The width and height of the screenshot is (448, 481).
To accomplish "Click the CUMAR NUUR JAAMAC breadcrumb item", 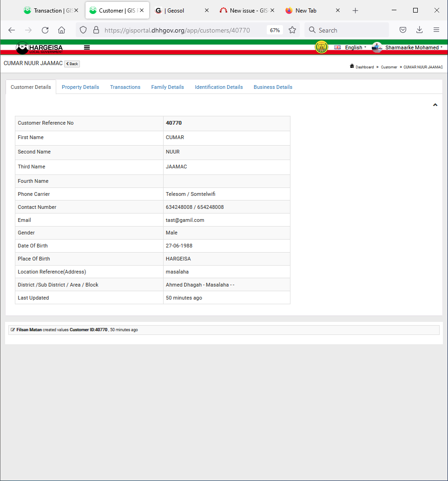I will (423, 67).
